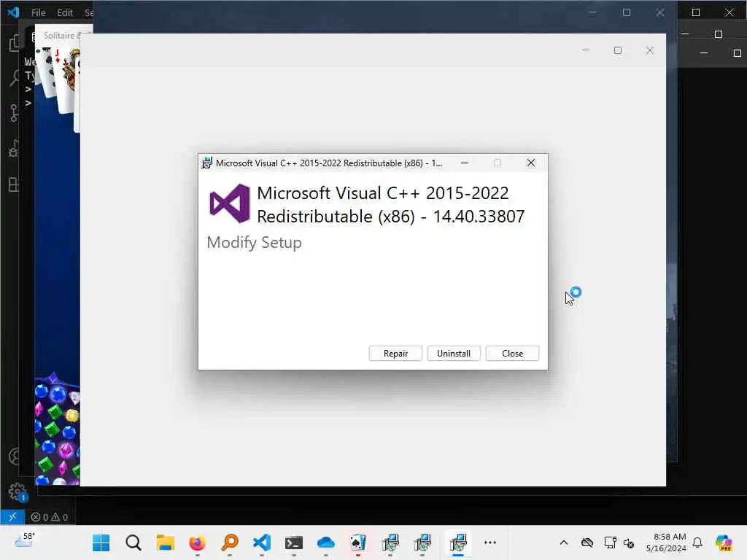Open the weather widget showing 58°
Image resolution: width=747 pixels, height=560 pixels.
(24, 540)
